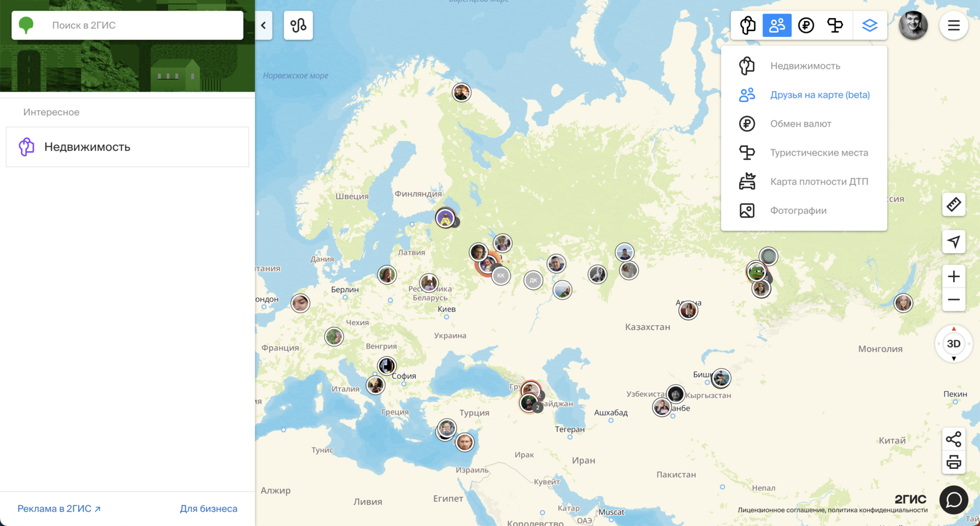This screenshot has width=980, height=526.
Task: Click friend avatar near Лондон
Action: 300,303
